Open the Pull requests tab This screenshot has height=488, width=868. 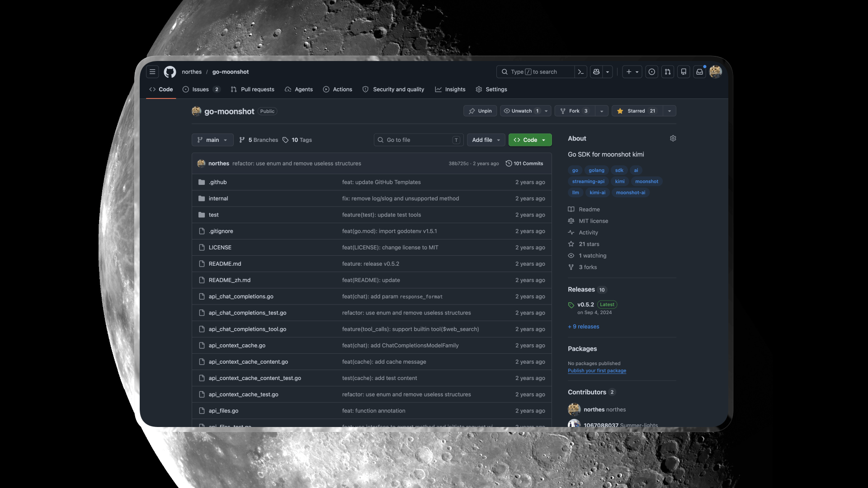pos(252,89)
